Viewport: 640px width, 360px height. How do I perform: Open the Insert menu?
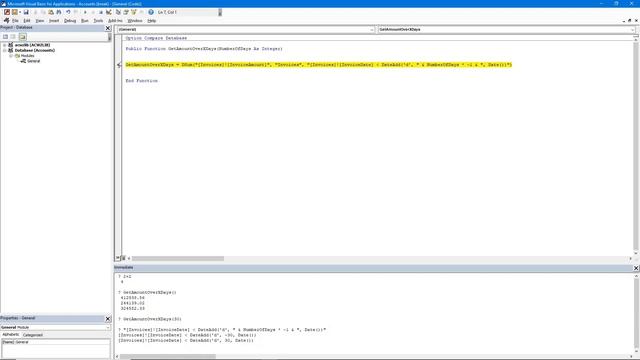pos(54,20)
